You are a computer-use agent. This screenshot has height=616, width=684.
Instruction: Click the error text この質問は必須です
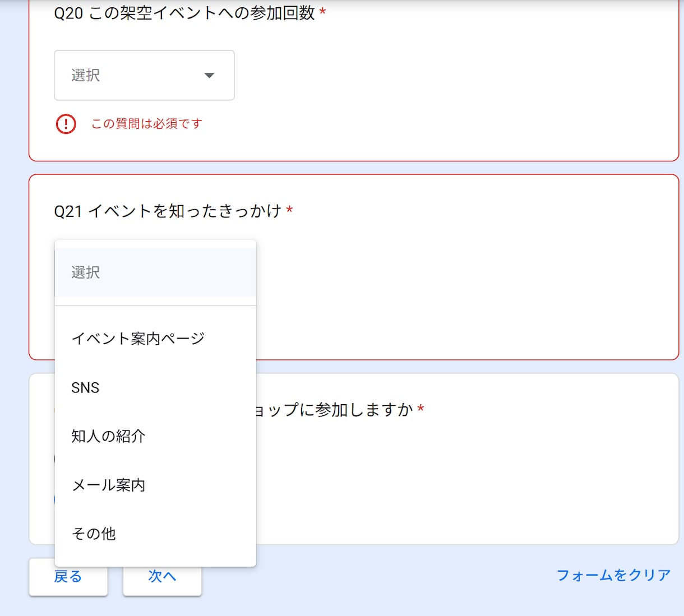(147, 124)
